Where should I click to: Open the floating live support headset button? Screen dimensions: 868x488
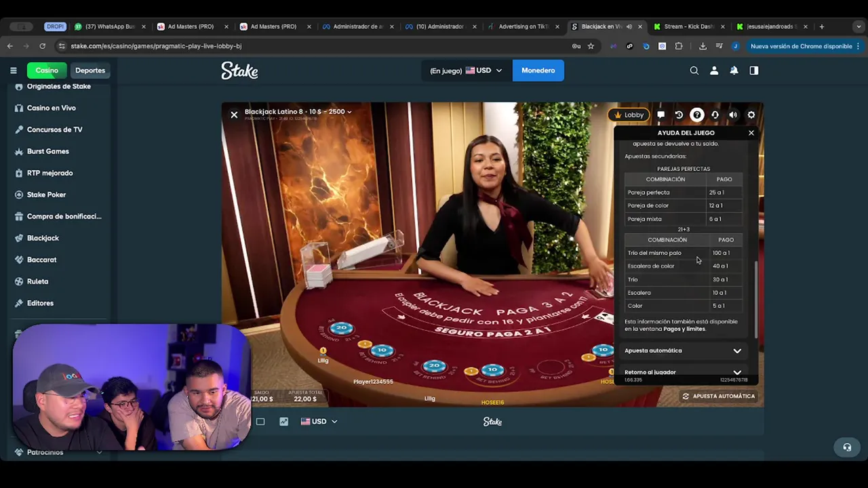[x=847, y=447]
